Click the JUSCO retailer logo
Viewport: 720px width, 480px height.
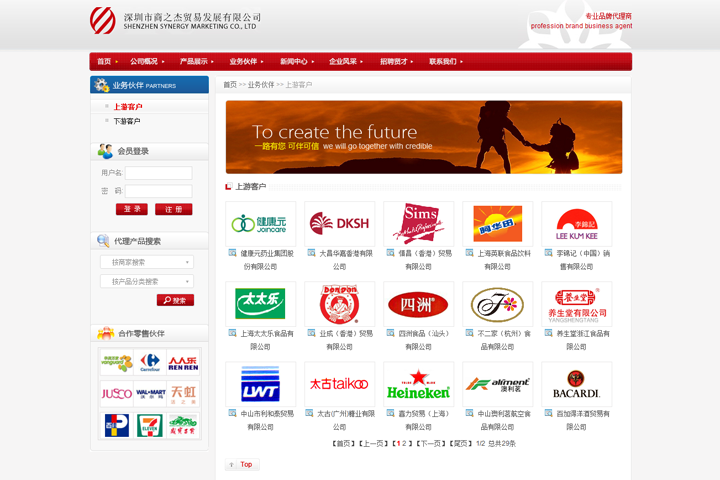[x=116, y=394]
